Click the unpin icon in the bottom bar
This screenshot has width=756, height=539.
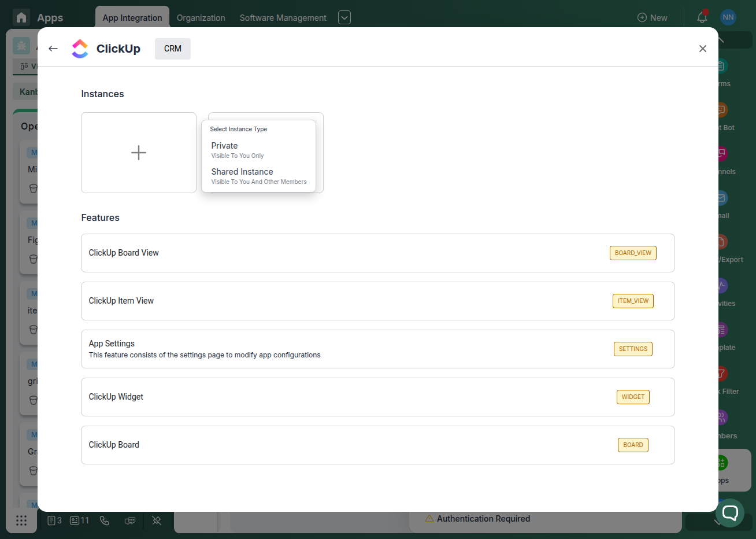tap(157, 520)
